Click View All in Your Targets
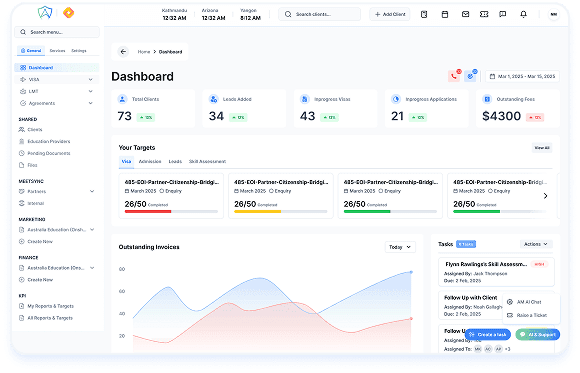The width and height of the screenshot is (580, 373). click(x=542, y=148)
